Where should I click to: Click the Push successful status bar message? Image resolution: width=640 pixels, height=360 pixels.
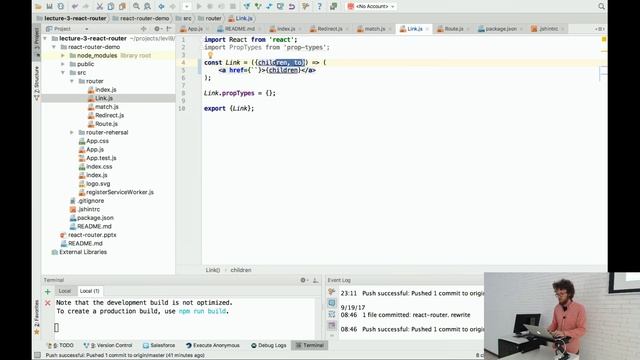click(x=125, y=355)
